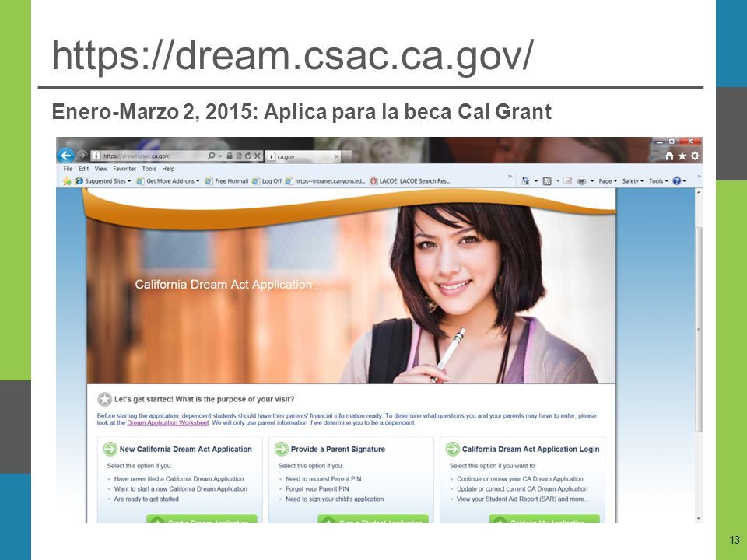Image resolution: width=747 pixels, height=560 pixels.
Task: Open the Safety dropdown menu
Action: click(633, 181)
